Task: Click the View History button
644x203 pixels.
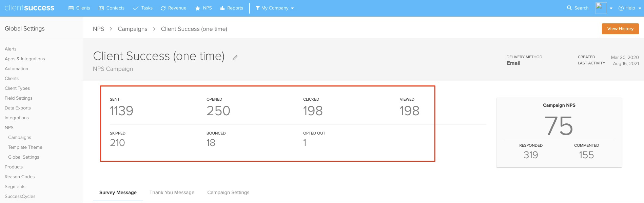Action: 620,29
